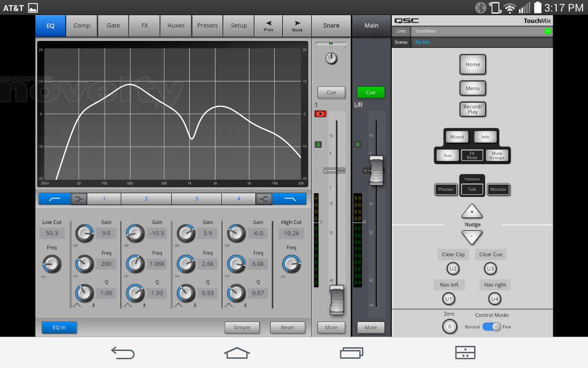Reset the EQ settings
This screenshot has width=588, height=368.
click(288, 328)
